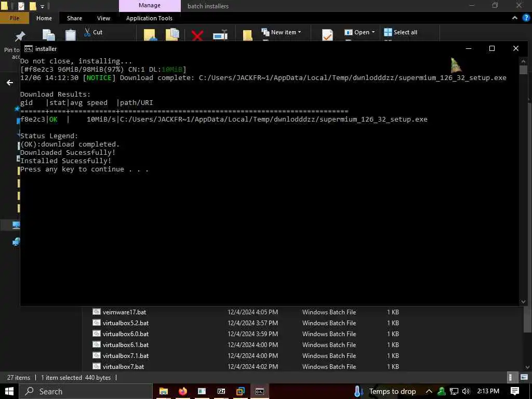The image size is (532, 399).
Task: Click the Copy to folder icon
Action: pos(172,35)
